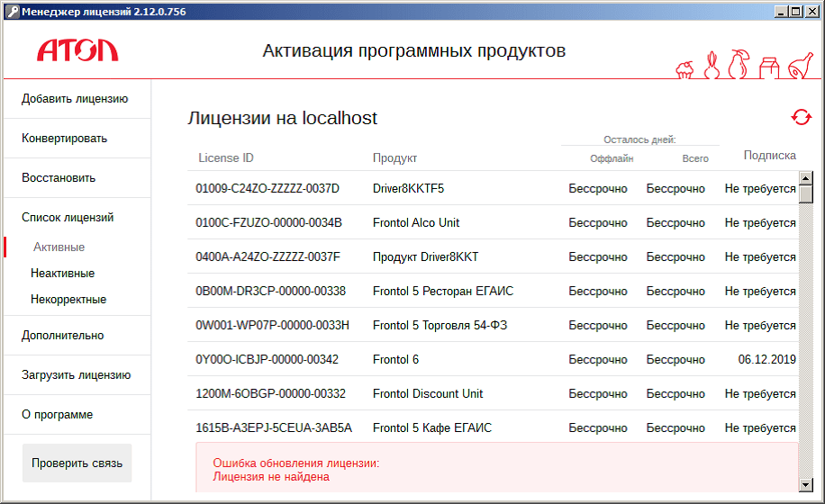825x504 pixels.
Task: Click the Лицензия не найдена error message
Action: pos(271,477)
